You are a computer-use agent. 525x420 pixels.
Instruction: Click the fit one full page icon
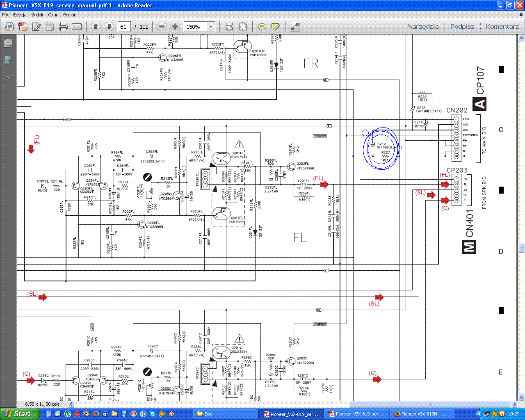[243, 27]
